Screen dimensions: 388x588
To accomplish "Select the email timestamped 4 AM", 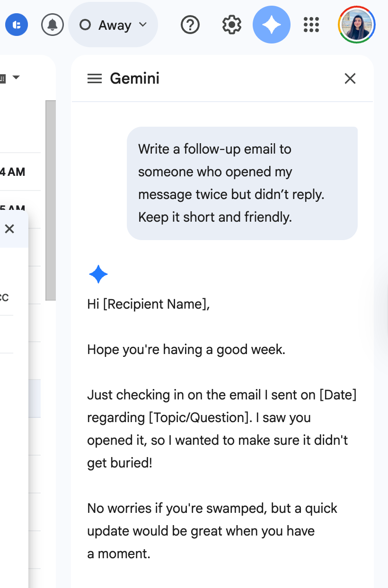I will (13, 172).
